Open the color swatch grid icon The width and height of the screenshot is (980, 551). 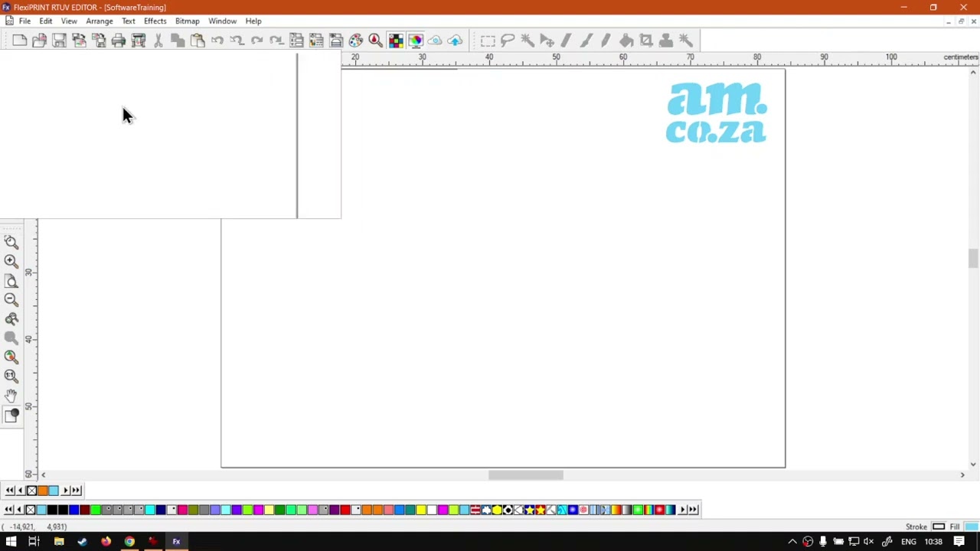pos(396,41)
